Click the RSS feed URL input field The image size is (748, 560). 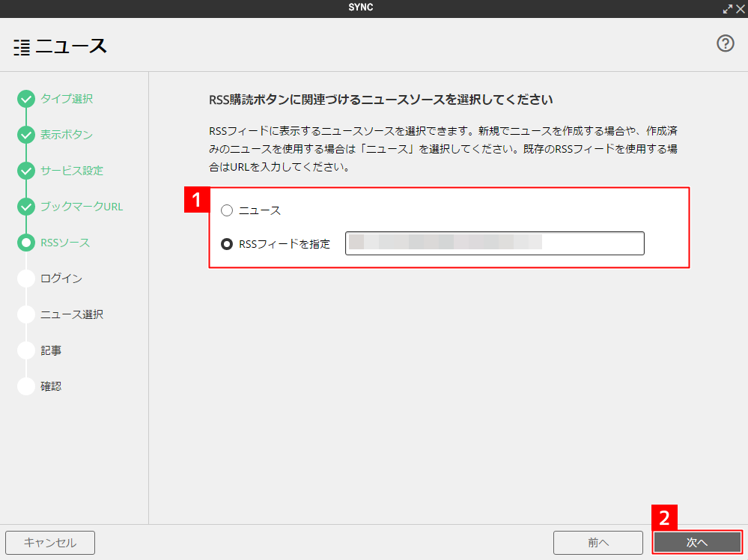(495, 243)
